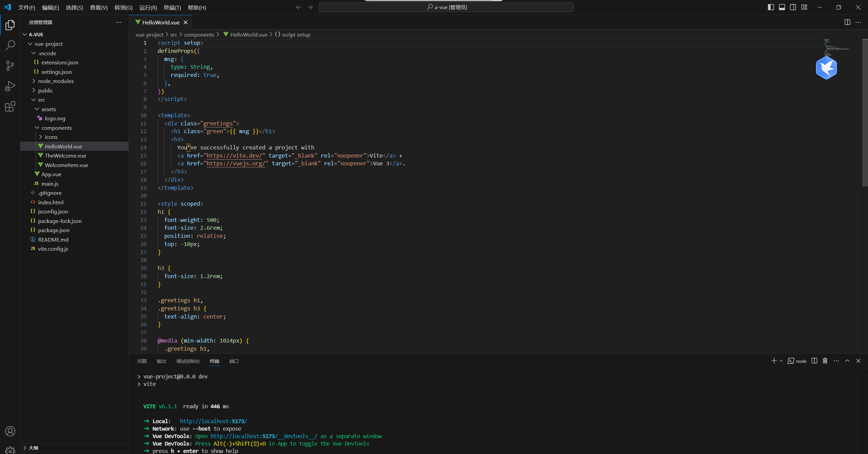The width and height of the screenshot is (868, 454).
Task: Collapse the vue-project folder
Action: click(75, 44)
